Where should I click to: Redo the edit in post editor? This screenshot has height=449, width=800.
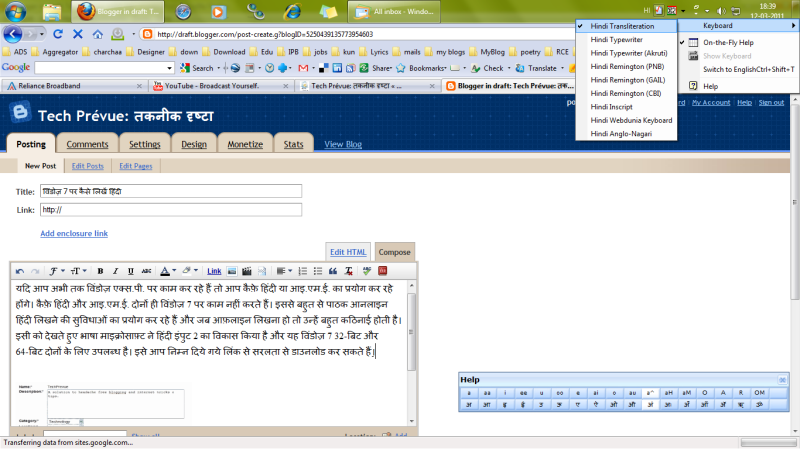tap(35, 271)
